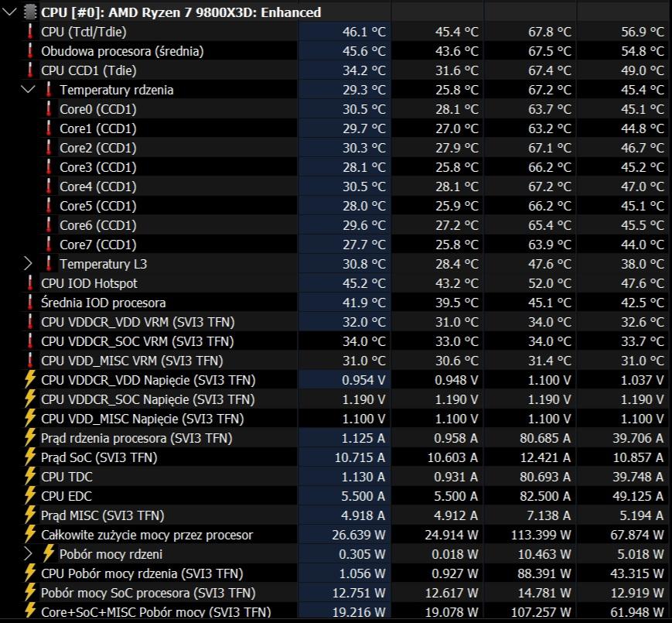Image resolution: width=672 pixels, height=623 pixels.
Task: Click the chip icon in CPU header
Action: 29,12
